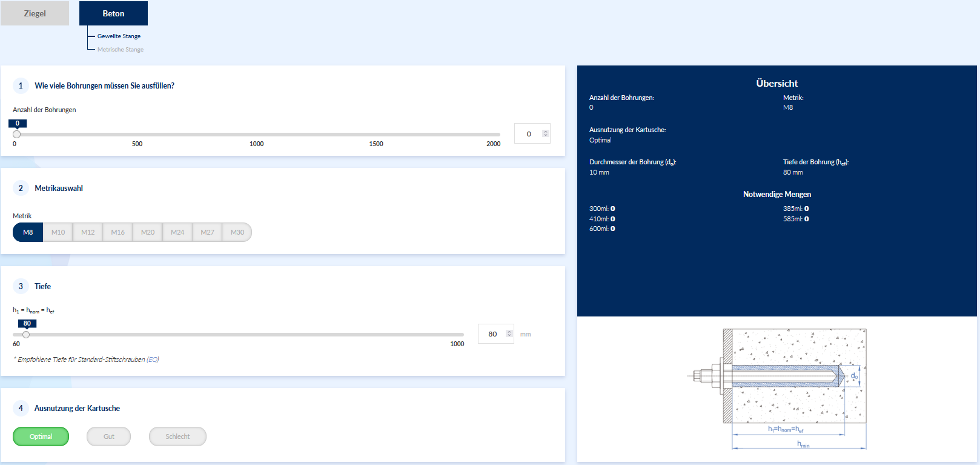The height and width of the screenshot is (465, 980).
Task: Set metric to M27
Action: 207,232
